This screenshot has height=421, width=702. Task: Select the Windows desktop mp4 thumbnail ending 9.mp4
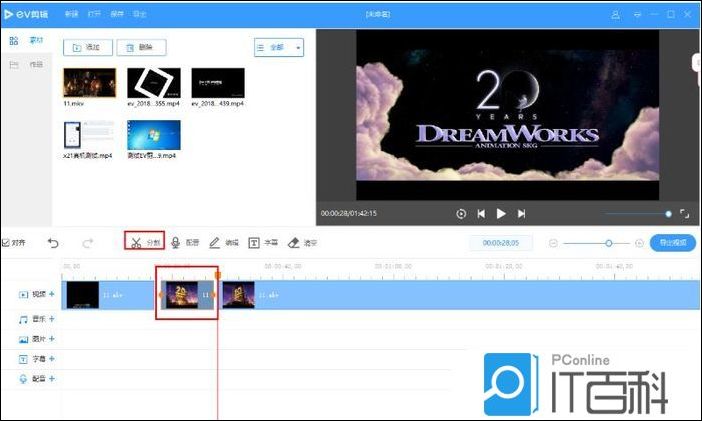click(154, 135)
